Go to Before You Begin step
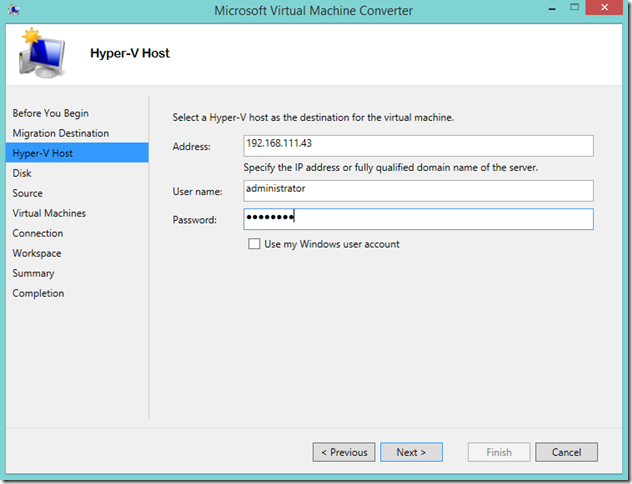This screenshot has height=484, width=632. [x=50, y=113]
